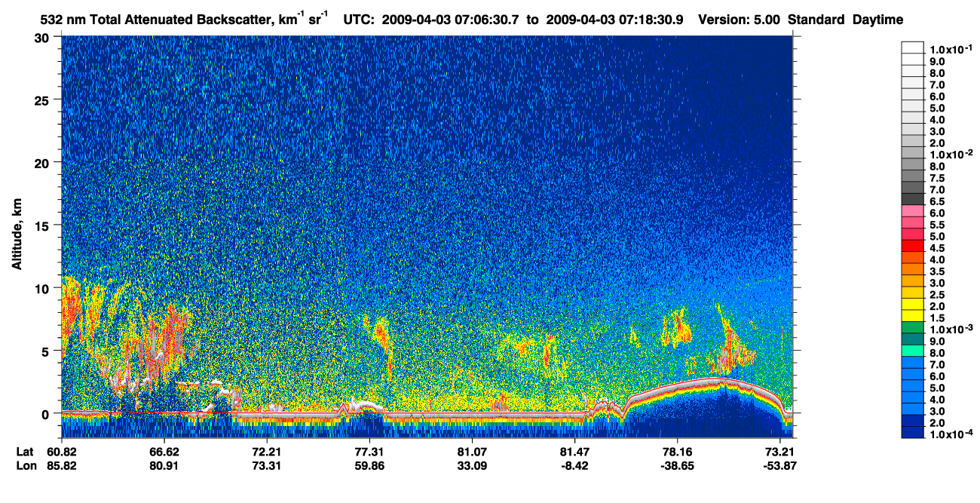Click the green swatch beside 1.0x10-3
The image size is (980, 503).
pyautogui.click(x=913, y=329)
